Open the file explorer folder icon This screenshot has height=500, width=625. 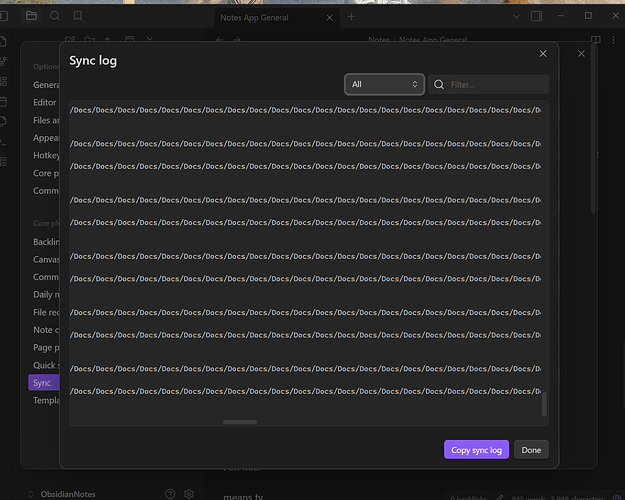[x=32, y=17]
